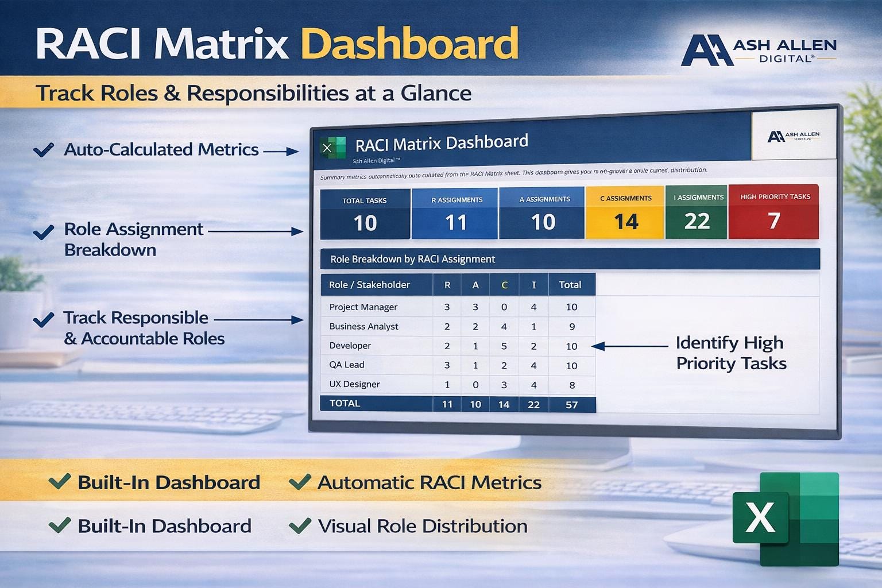Select the R Assignments card showing 11
This screenshot has width=882, height=588.
coord(456,214)
